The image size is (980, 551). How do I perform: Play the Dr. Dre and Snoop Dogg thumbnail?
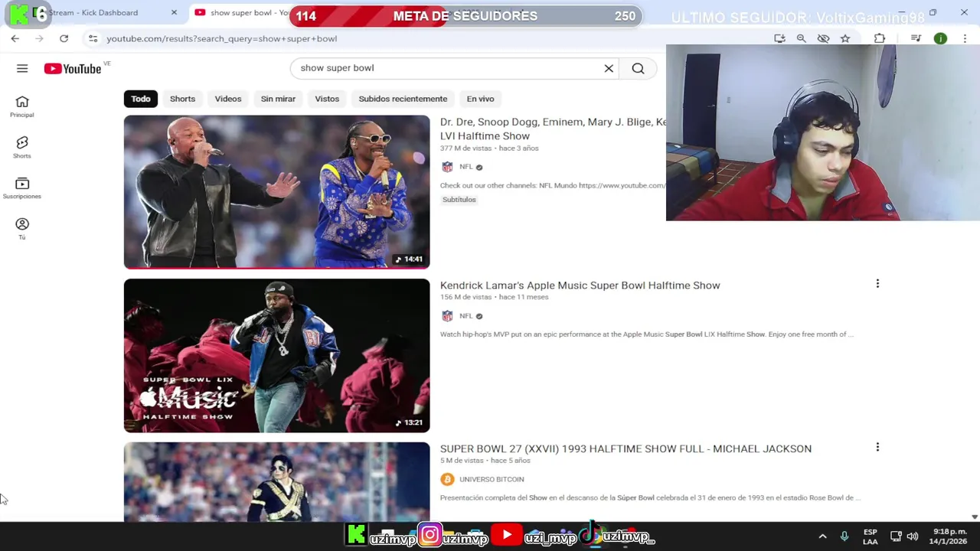click(x=277, y=192)
